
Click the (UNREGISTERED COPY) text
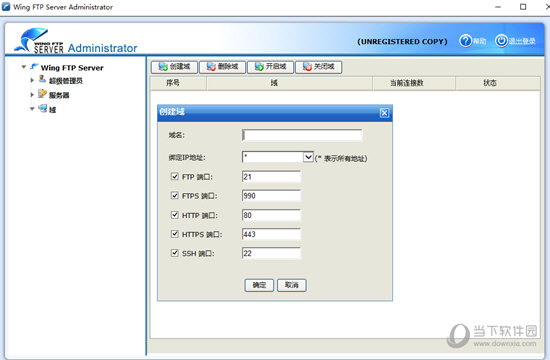pos(402,41)
